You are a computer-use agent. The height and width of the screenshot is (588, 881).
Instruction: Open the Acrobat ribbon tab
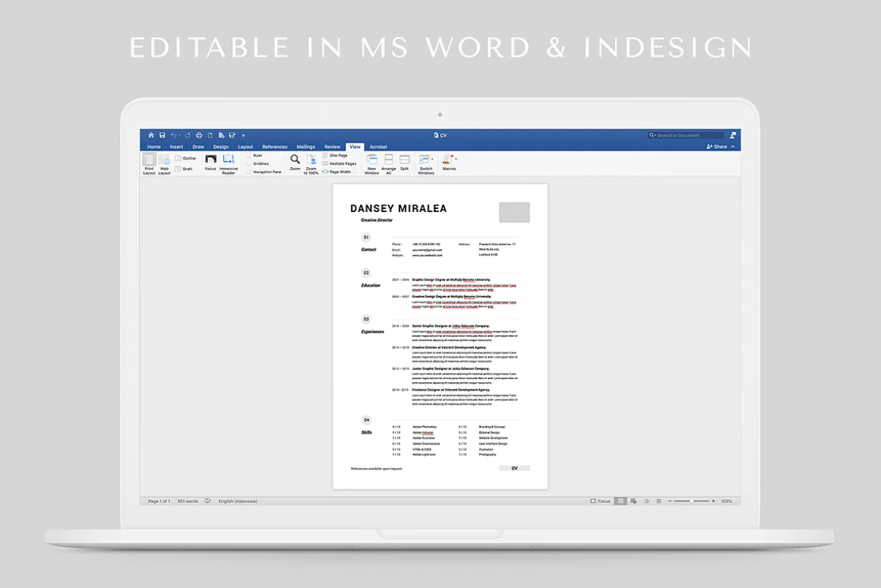point(378,147)
